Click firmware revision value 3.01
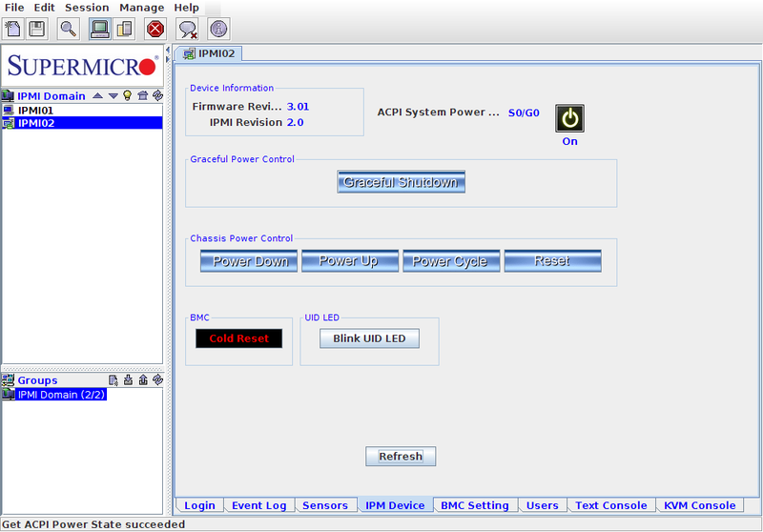The image size is (763, 532). click(298, 107)
